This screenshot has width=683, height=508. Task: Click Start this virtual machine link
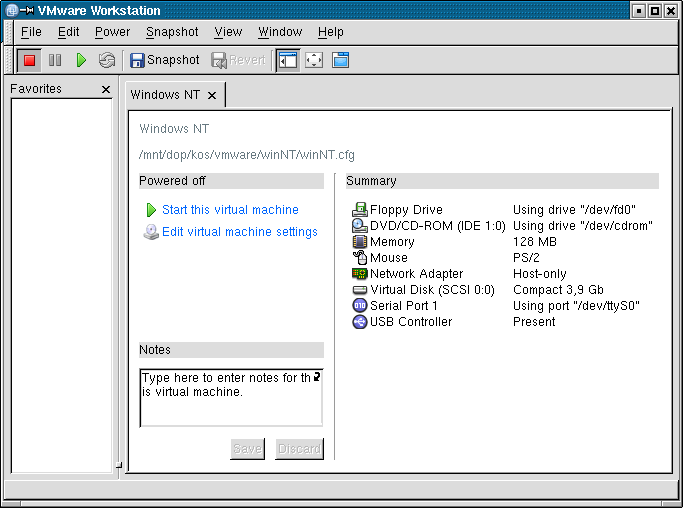point(230,210)
